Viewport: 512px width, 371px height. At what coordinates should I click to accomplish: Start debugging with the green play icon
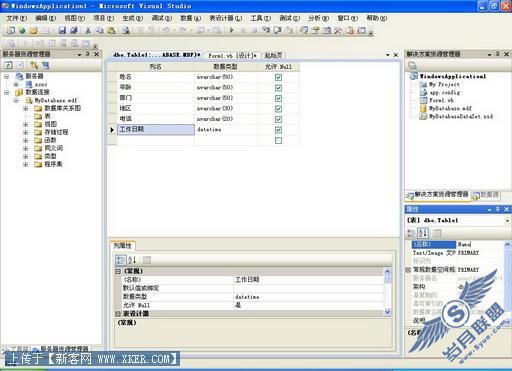(232, 30)
